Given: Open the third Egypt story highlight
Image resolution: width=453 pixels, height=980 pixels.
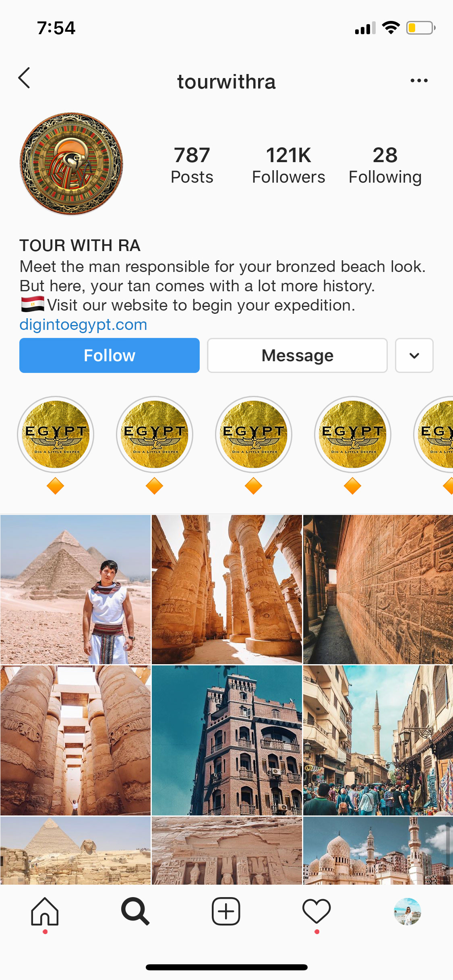Looking at the screenshot, I should pos(254,434).
